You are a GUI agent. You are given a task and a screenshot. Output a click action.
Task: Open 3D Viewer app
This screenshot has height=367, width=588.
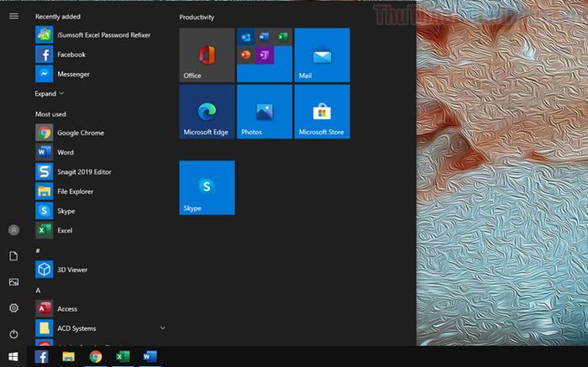click(x=100, y=270)
